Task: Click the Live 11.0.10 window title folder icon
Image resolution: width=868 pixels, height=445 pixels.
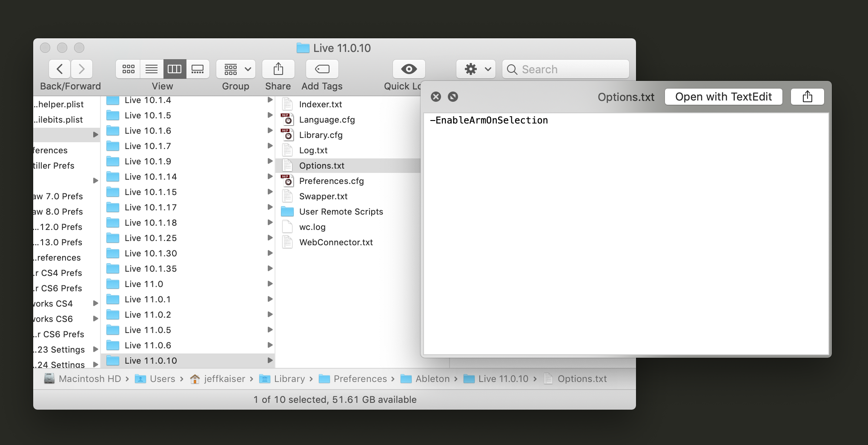Action: [x=303, y=48]
